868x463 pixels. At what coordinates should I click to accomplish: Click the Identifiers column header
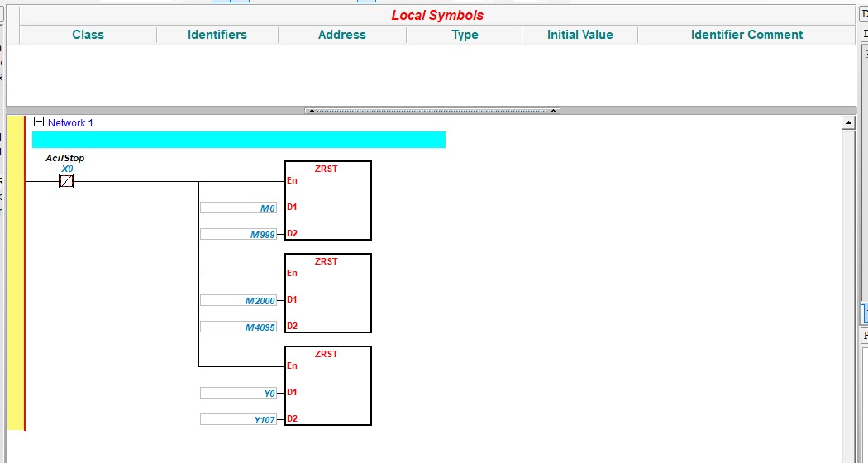217,35
